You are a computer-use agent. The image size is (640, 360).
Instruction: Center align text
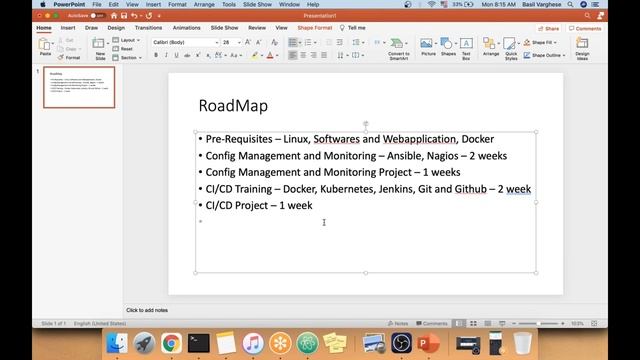point(303,55)
